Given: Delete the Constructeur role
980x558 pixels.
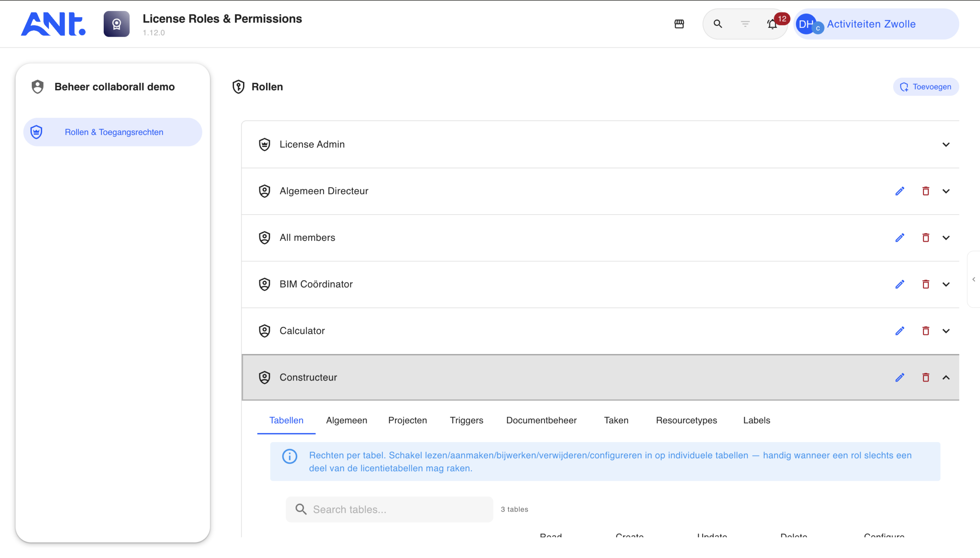Looking at the screenshot, I should 926,377.
